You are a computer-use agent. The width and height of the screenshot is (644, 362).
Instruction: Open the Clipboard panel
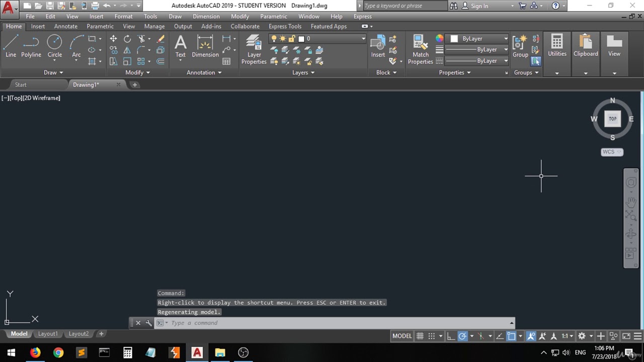pyautogui.click(x=586, y=54)
